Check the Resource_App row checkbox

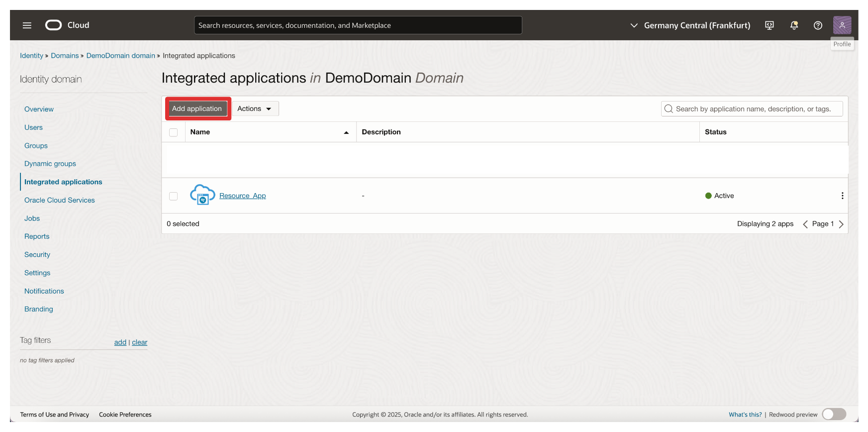click(173, 196)
